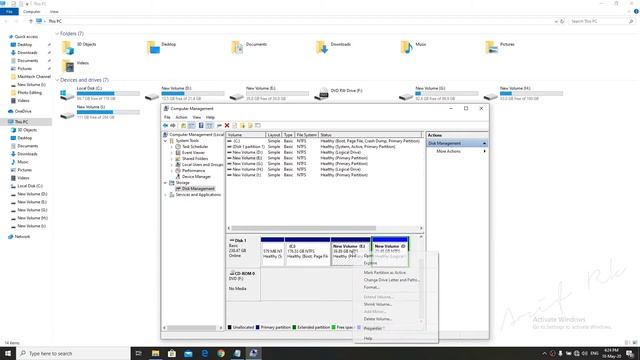
Task: Choose Properties from the context menu
Action: (373, 329)
